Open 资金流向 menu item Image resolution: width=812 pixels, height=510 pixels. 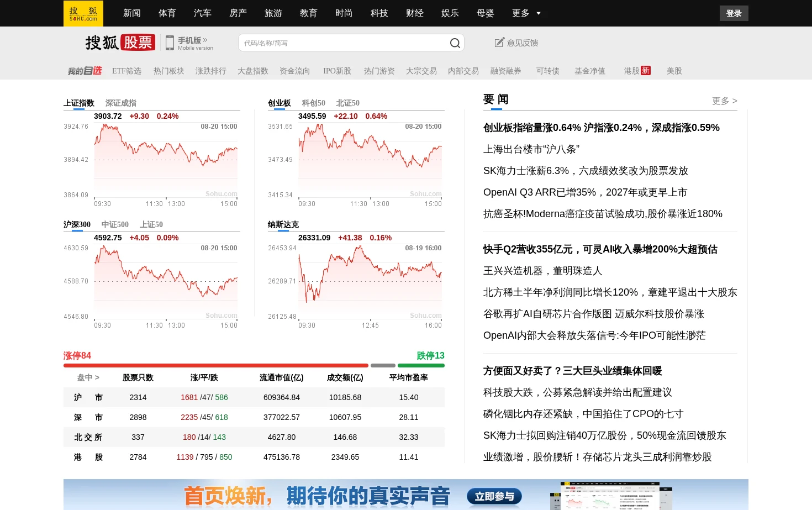(x=295, y=71)
